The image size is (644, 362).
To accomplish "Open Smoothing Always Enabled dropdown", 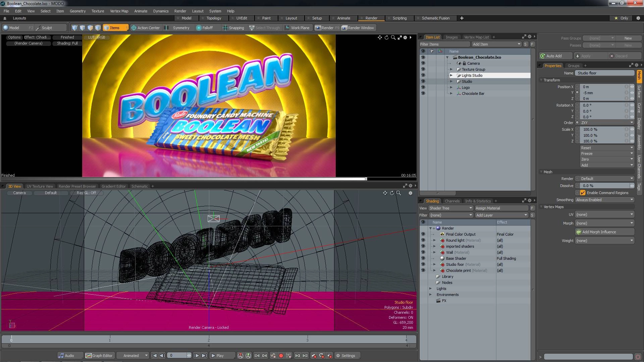I will [x=605, y=200].
